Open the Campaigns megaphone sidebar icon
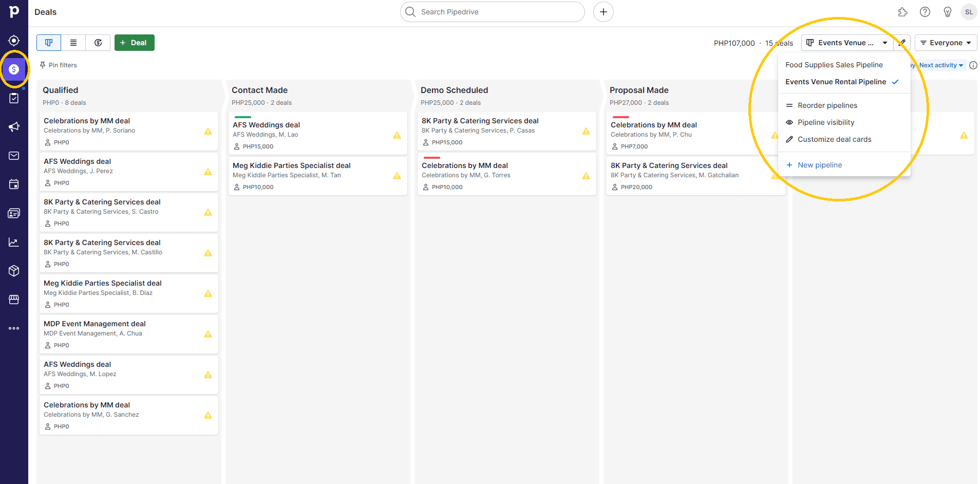 14,126
